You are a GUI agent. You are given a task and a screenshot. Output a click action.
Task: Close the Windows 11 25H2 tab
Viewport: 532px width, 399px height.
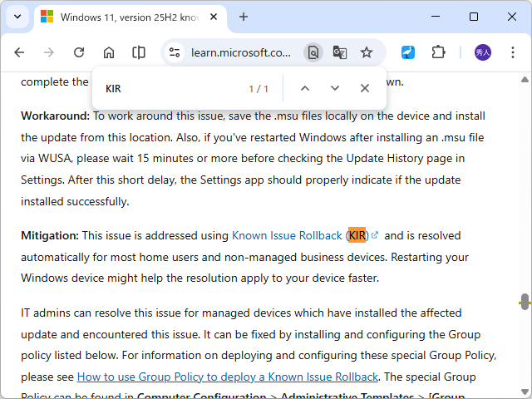(214, 17)
